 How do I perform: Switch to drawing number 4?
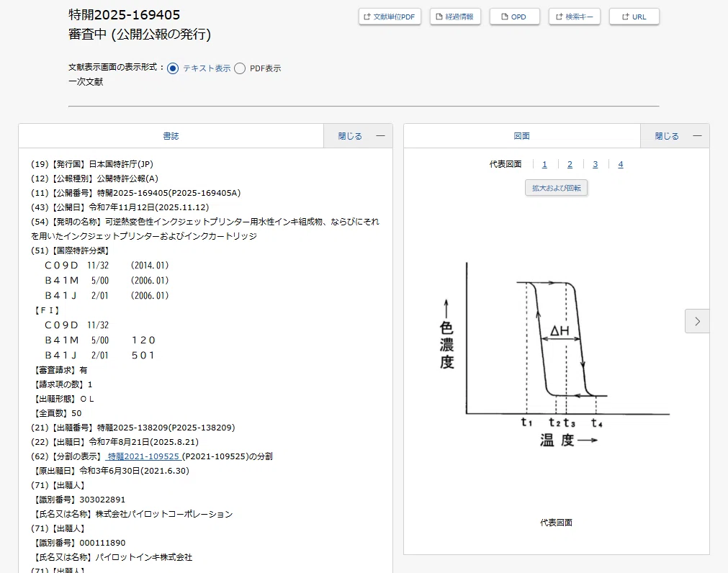pyautogui.click(x=621, y=164)
